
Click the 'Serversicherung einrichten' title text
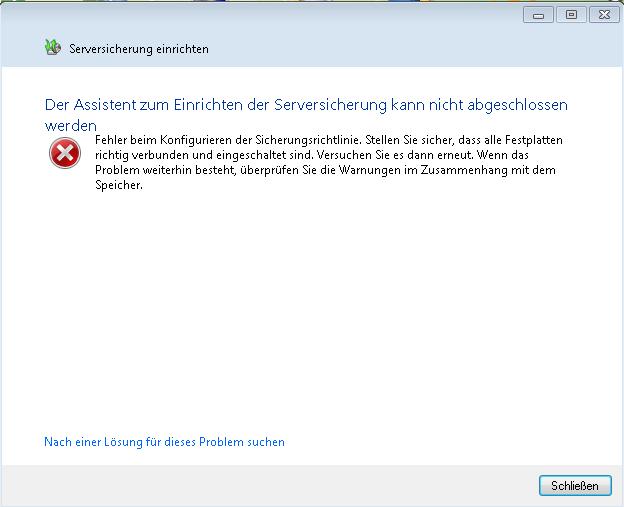click(x=139, y=49)
